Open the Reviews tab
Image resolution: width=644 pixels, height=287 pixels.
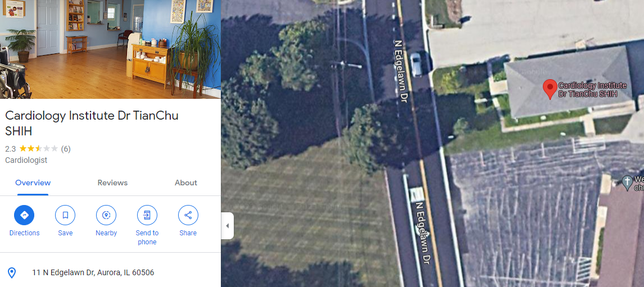112,183
